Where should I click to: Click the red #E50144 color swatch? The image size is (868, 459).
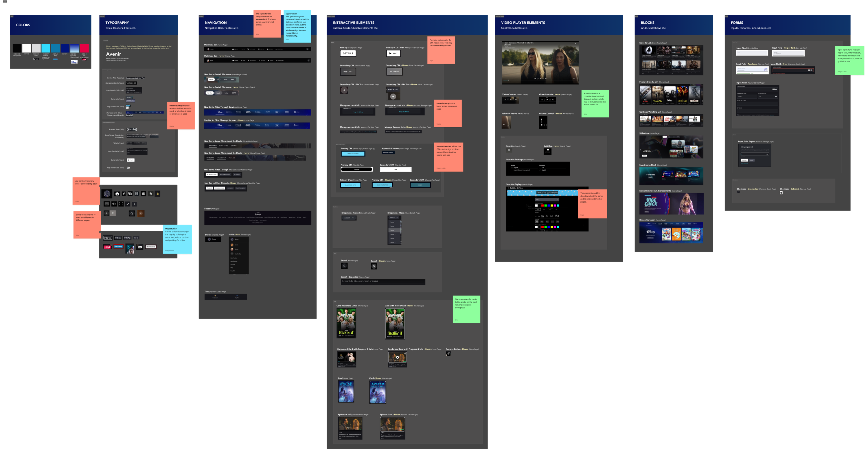point(84,48)
